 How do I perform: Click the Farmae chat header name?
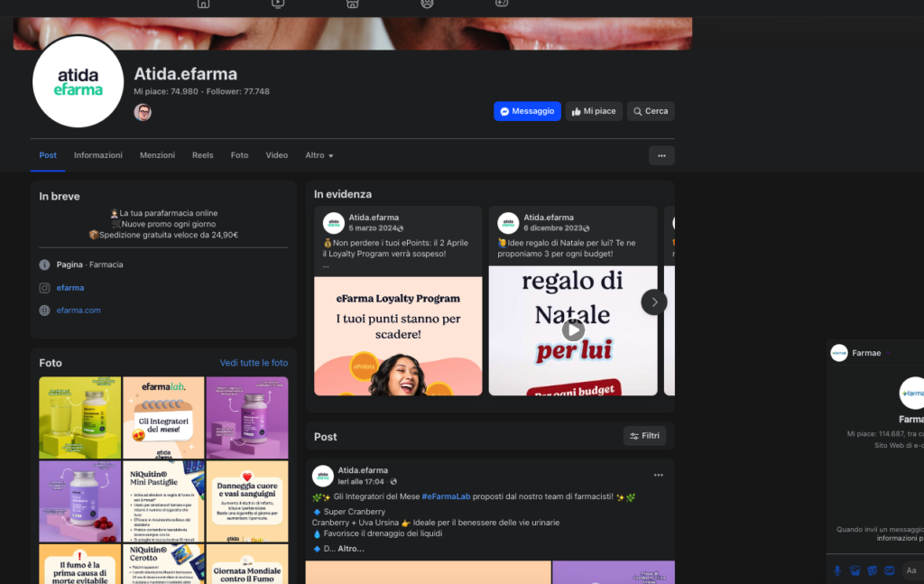coord(866,352)
